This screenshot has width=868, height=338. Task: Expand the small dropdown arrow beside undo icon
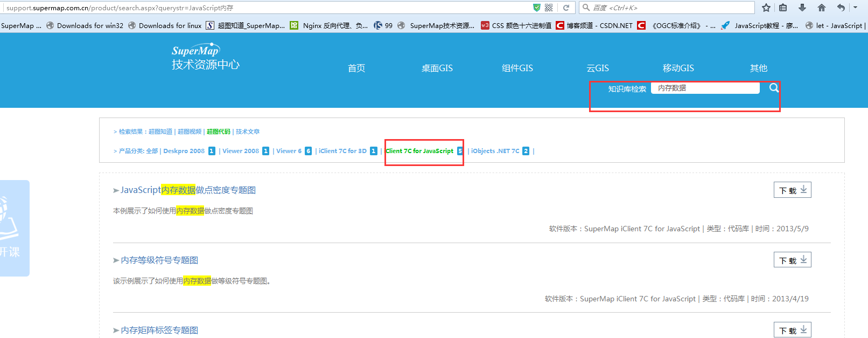click(x=855, y=8)
